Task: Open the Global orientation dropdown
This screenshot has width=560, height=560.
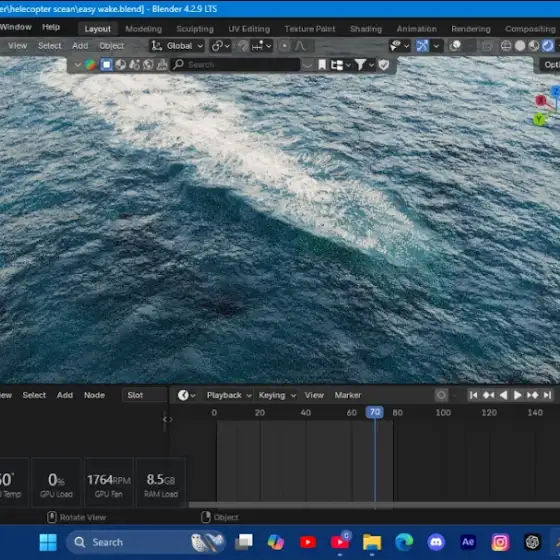Action: point(177,46)
